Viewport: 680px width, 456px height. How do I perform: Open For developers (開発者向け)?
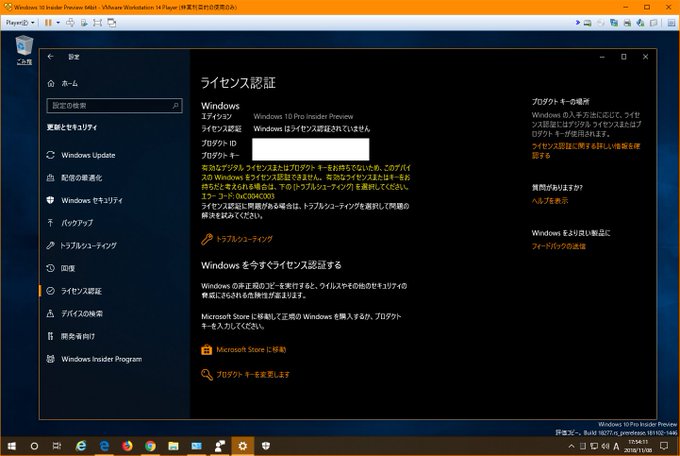tap(70, 336)
